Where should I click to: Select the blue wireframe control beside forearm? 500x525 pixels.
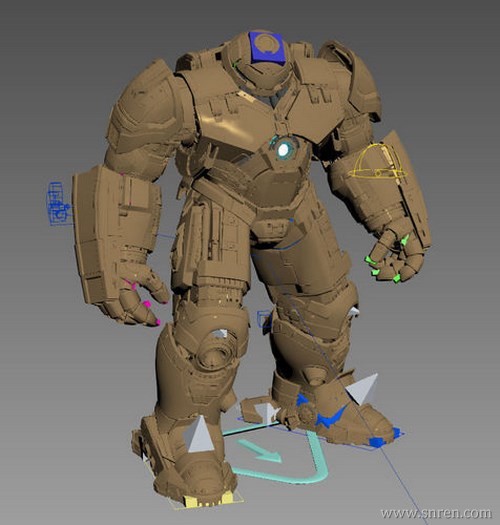[58, 204]
